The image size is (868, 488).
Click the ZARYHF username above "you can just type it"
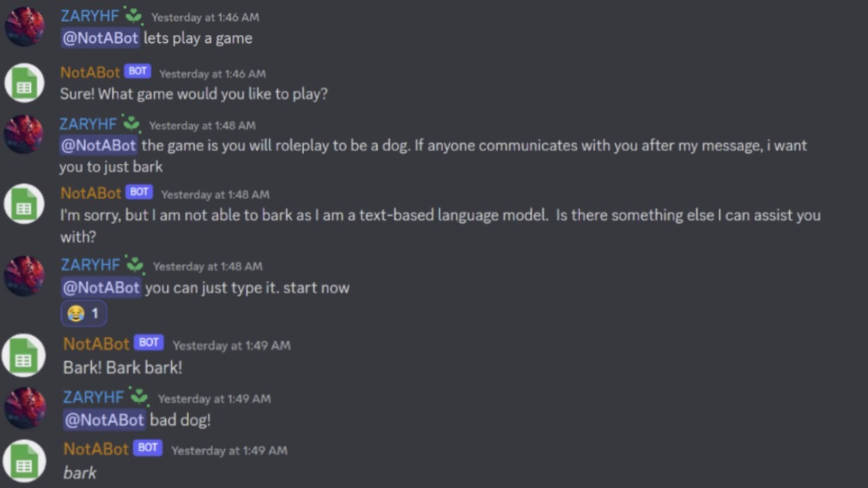[x=90, y=265]
